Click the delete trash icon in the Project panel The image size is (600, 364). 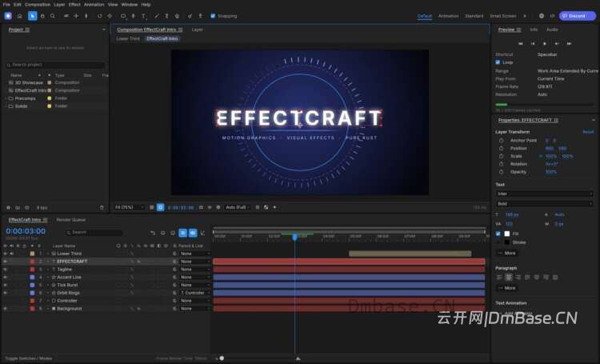pos(102,207)
